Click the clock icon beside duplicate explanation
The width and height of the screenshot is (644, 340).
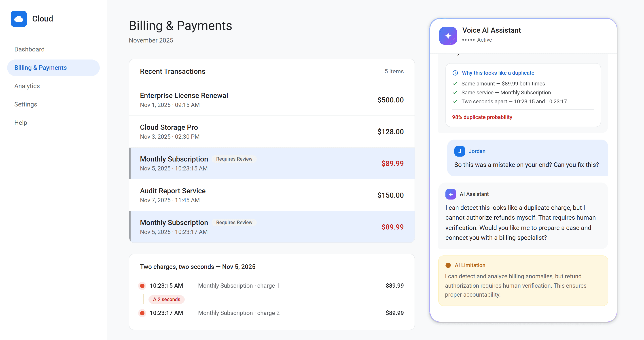click(x=455, y=73)
